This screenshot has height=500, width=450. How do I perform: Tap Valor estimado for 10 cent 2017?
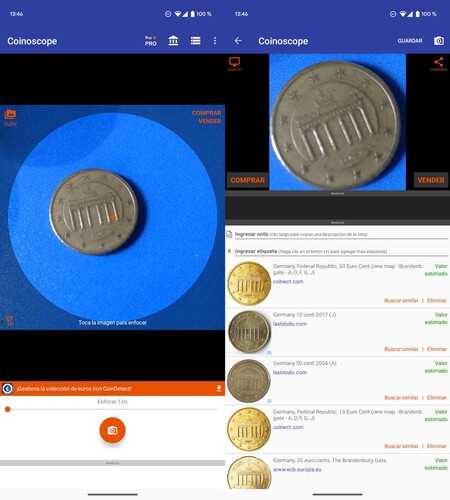point(436,318)
